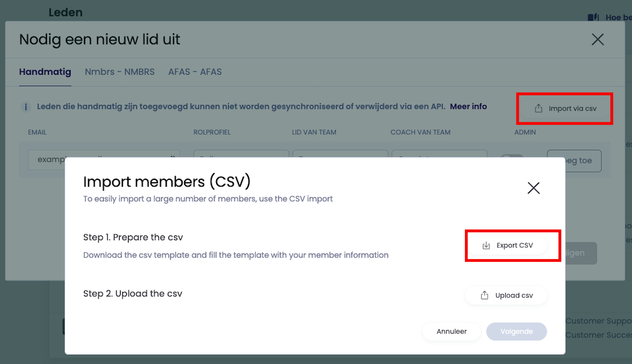
Task: Open the book help icon top right
Action: click(x=593, y=18)
